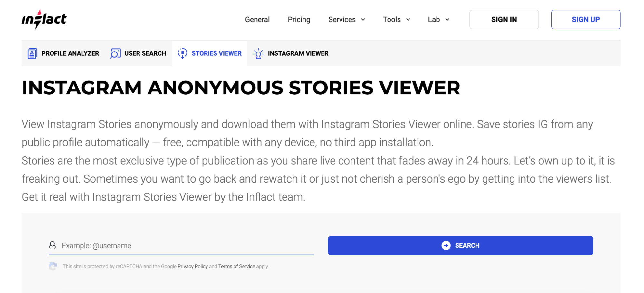The width and height of the screenshot is (644, 293).
Task: Click the Inflact logo
Action: 44,19
